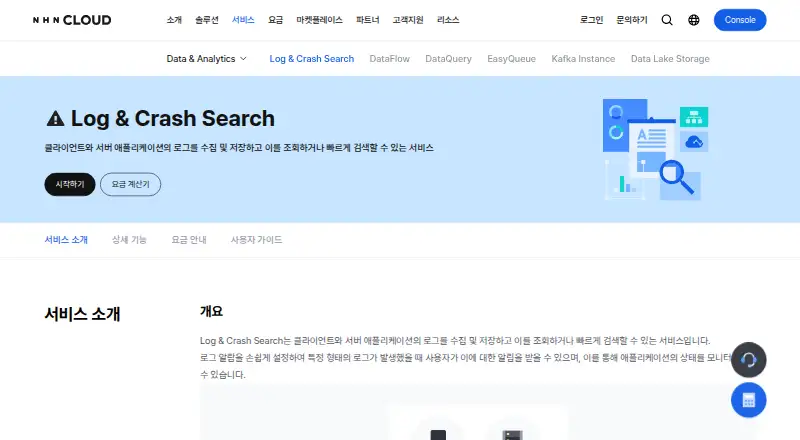Image resolution: width=800 pixels, height=440 pixels.
Task: Click the 서비스 소개 section heading
Action: [82, 313]
